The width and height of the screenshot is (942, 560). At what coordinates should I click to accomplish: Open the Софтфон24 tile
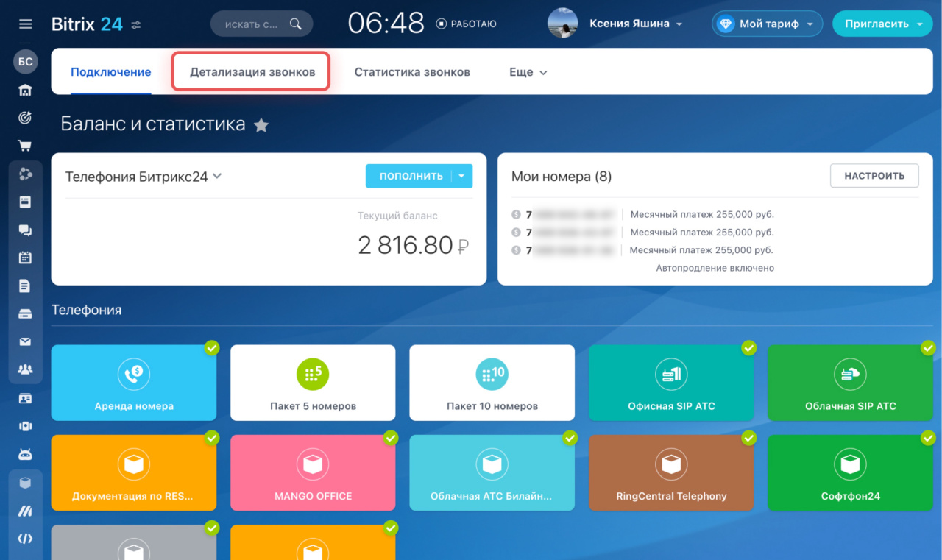[x=850, y=472]
